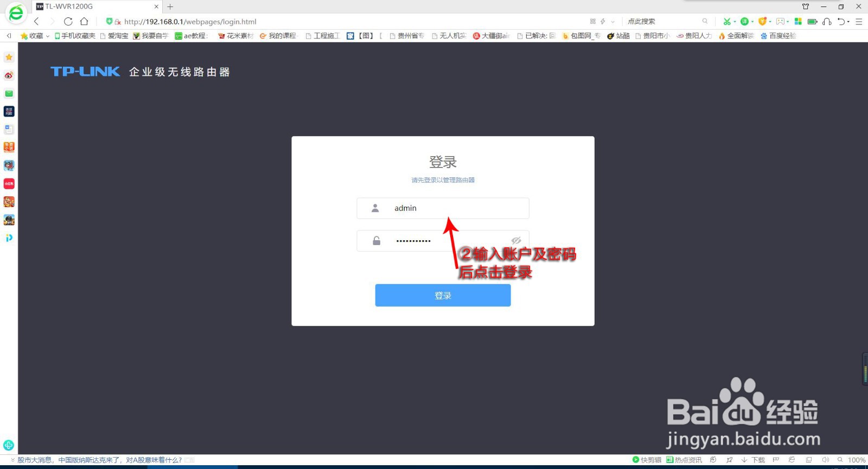The image size is (868, 469).
Task: Open the colorful apps grid icon
Action: [x=798, y=22]
